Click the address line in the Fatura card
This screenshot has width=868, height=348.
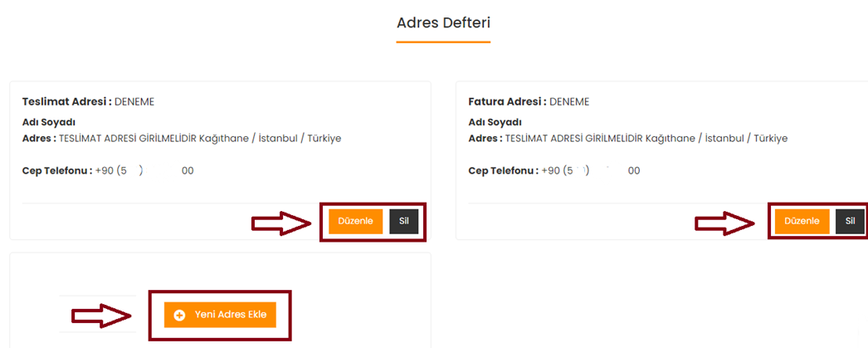point(627,139)
